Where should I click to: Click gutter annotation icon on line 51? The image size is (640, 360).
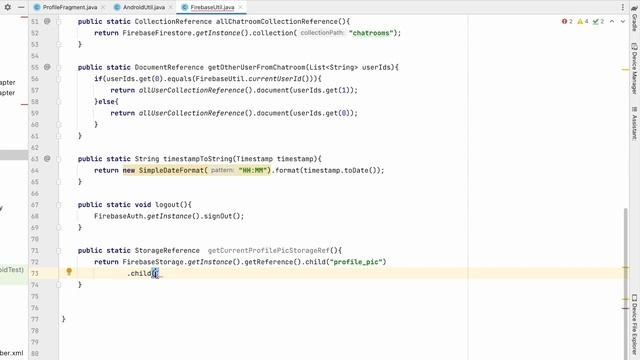(47, 21)
